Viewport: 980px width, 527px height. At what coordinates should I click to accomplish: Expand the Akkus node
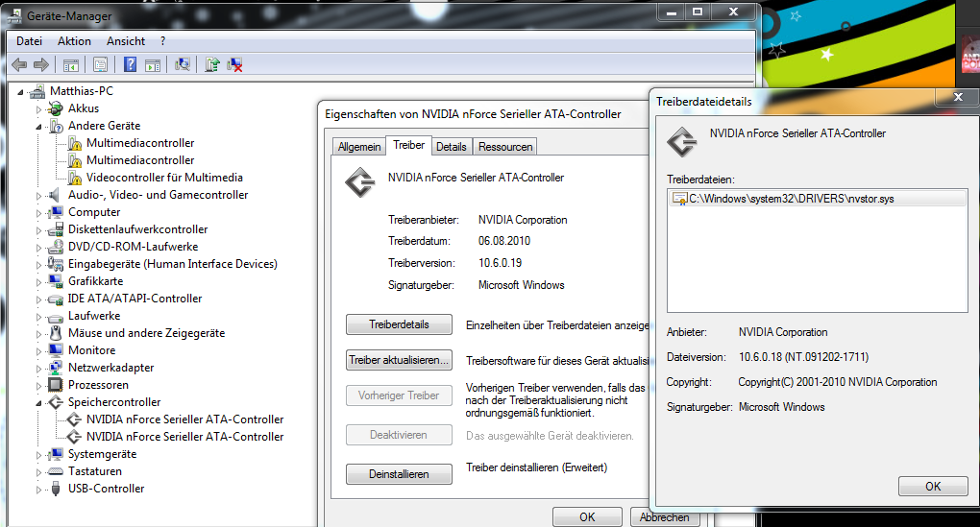pos(38,109)
